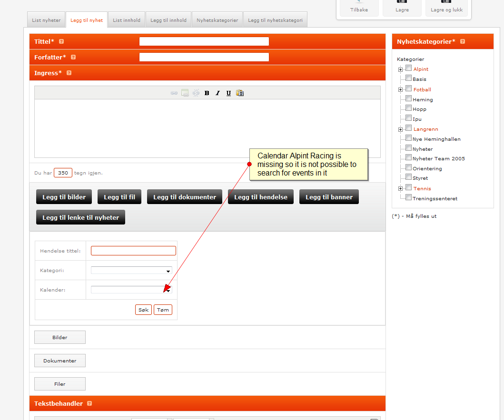Screen dimensions: 504x420
Task: Click the insert link chain icon
Action: (174, 93)
